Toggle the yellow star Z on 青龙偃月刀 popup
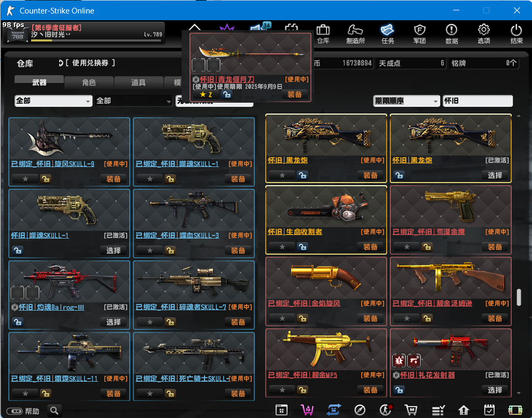Screen dimensions: 532x418 pyautogui.click(x=206, y=94)
